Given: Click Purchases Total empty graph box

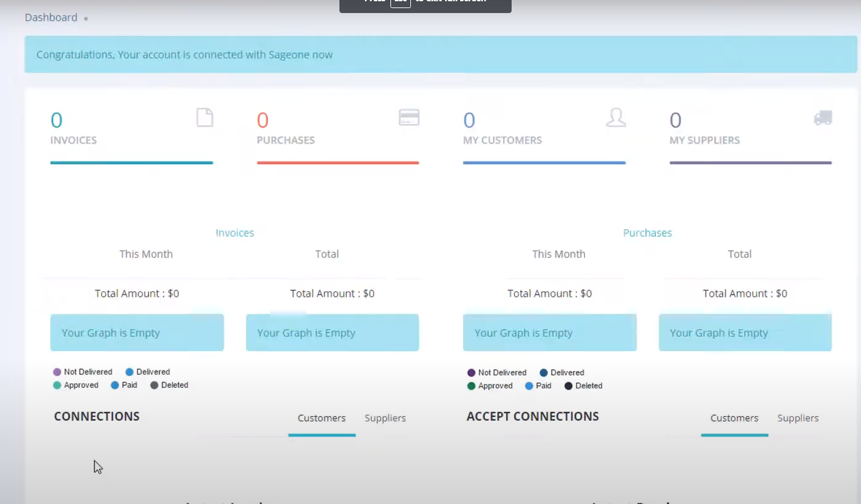Looking at the screenshot, I should [x=745, y=332].
